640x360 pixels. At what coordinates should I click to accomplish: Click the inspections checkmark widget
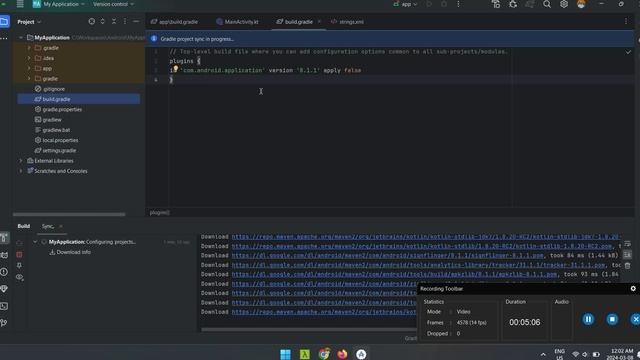628,52
